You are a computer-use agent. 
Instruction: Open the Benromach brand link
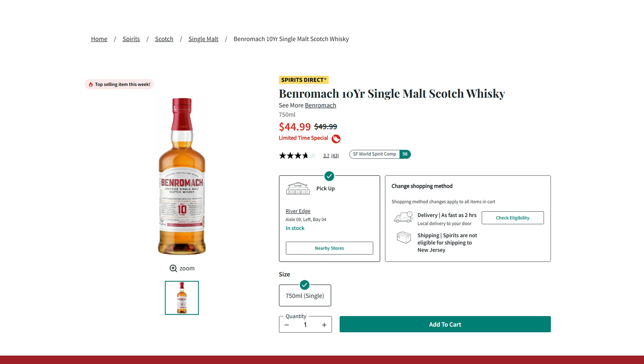coord(320,105)
